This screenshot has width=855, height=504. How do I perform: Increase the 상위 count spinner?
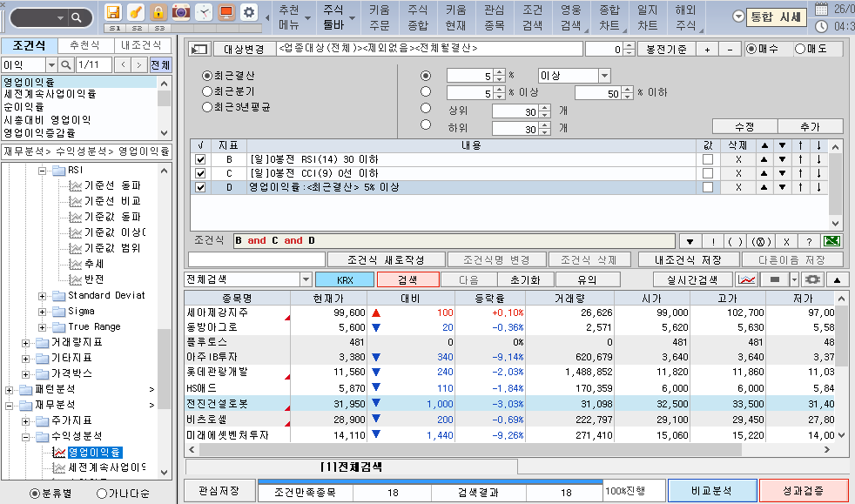[545, 109]
